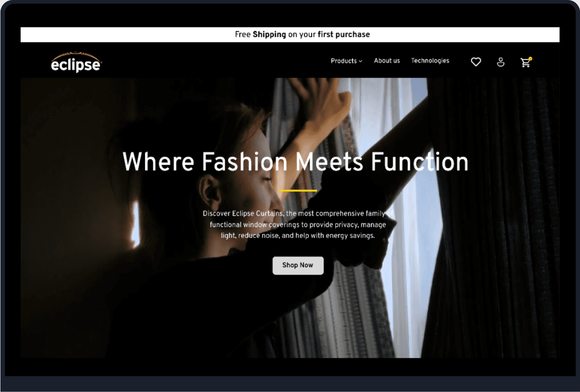Open the Technologies nav link
The height and width of the screenshot is (392, 580).
coord(430,61)
